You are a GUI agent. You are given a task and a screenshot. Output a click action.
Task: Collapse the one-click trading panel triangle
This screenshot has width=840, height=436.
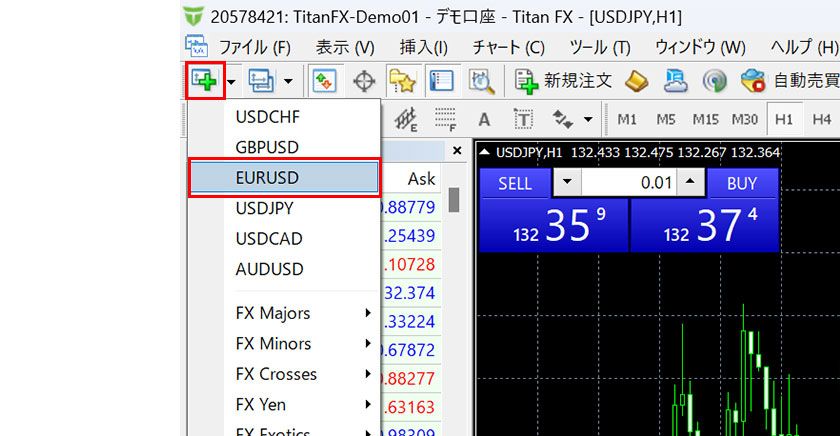pyautogui.click(x=484, y=152)
